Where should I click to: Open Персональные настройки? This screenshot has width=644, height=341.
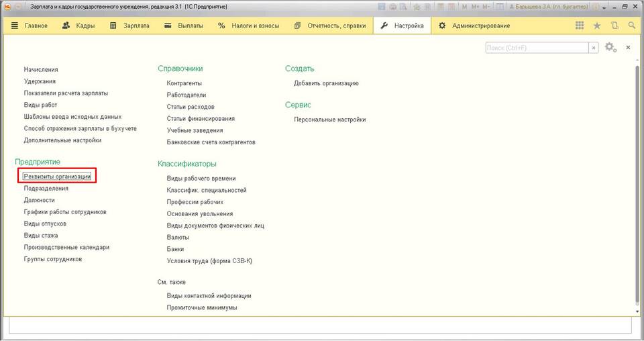(329, 119)
